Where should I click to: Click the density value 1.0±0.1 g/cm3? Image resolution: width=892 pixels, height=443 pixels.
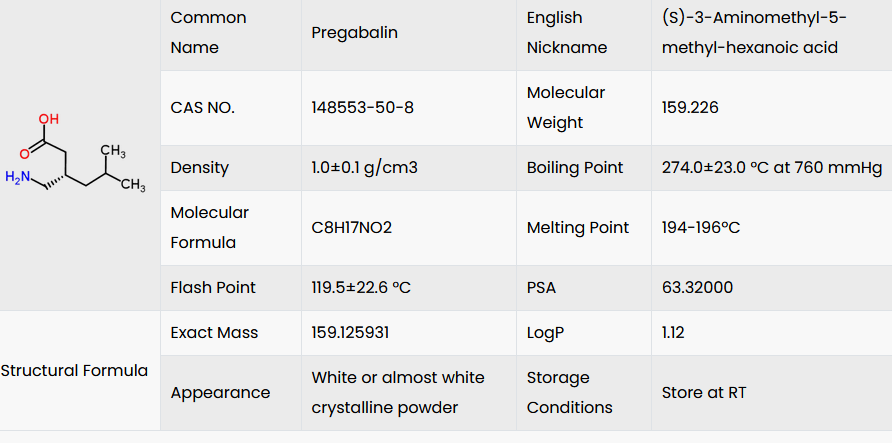click(x=364, y=167)
